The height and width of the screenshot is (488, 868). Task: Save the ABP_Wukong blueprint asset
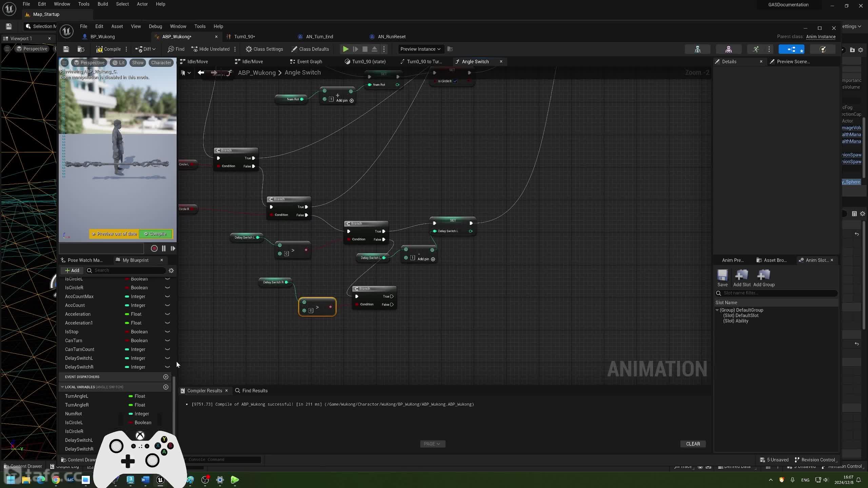pyautogui.click(x=66, y=49)
